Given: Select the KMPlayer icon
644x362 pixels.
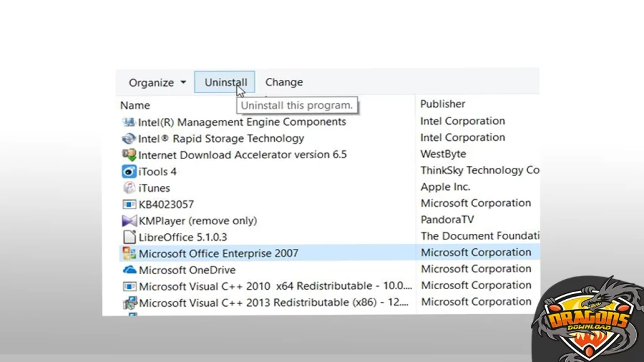Looking at the screenshot, I should click(128, 221).
